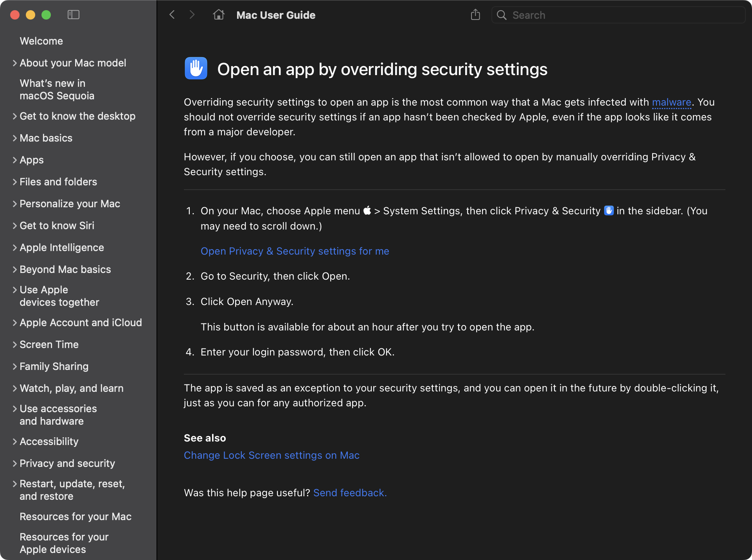
Task: Open Resources for your Mac topic
Action: pos(76,517)
